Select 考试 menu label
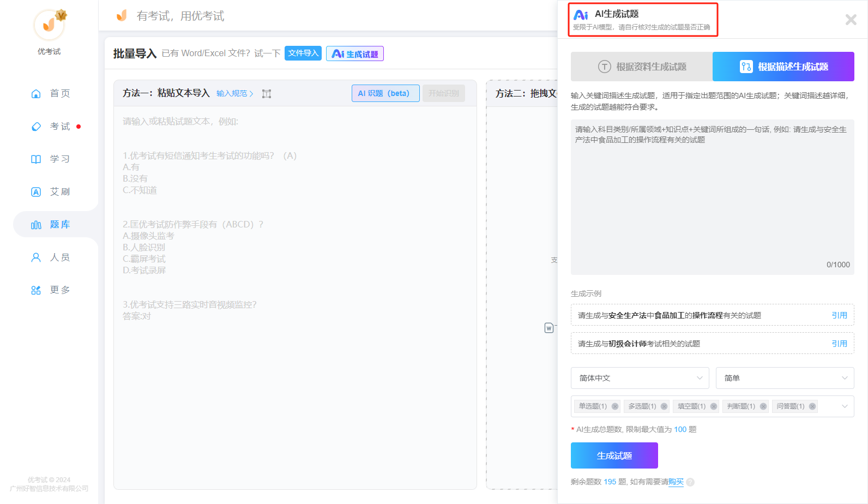The height and width of the screenshot is (504, 868). pos(60,127)
